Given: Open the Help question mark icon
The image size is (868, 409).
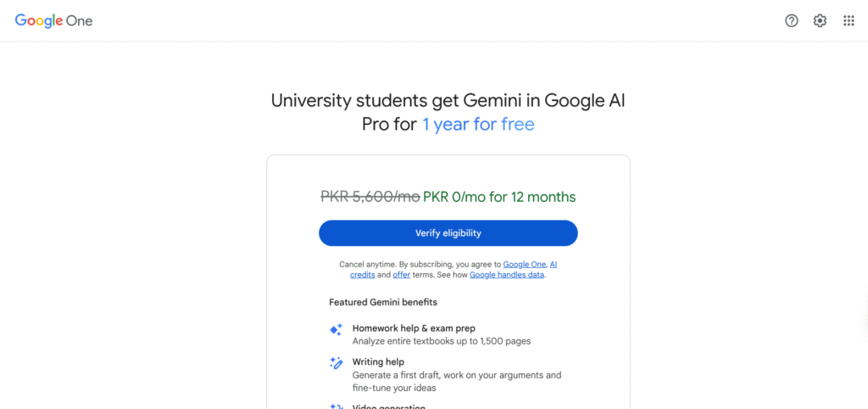Looking at the screenshot, I should point(792,20).
